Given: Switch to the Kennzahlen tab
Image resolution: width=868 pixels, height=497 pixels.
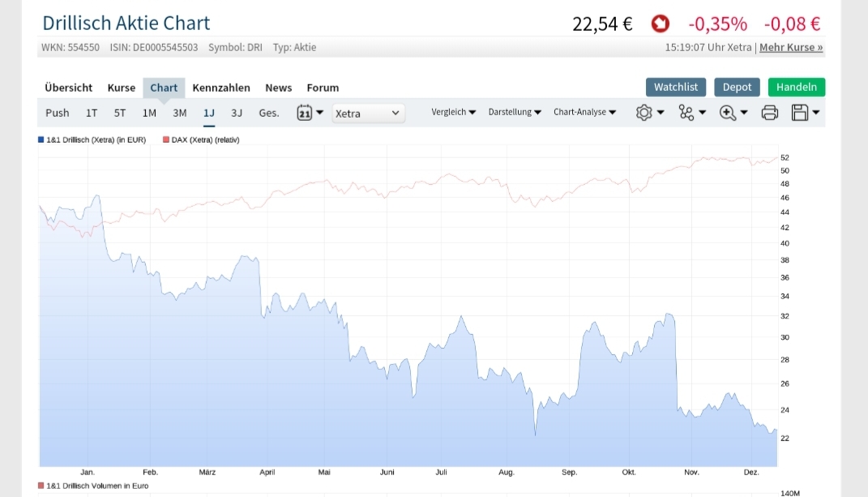Looking at the screenshot, I should pyautogui.click(x=221, y=88).
